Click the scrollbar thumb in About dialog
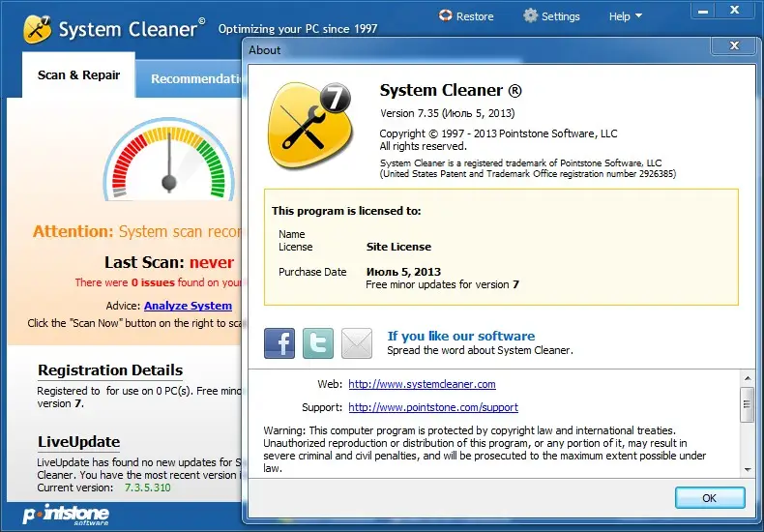 pos(747,404)
